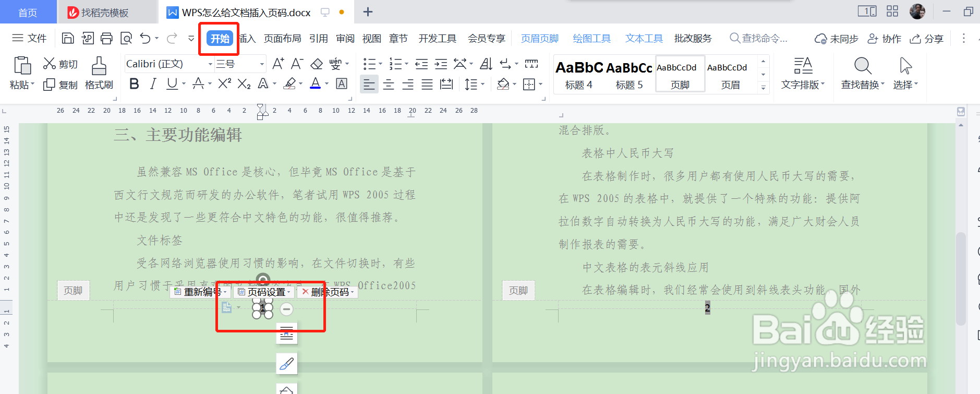Viewport: 980px width, 394px height.
Task: Toggle Underline formatting
Action: coord(172,83)
